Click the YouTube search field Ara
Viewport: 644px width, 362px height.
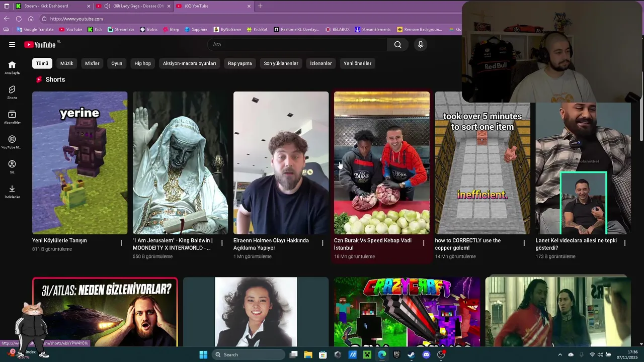point(297,44)
